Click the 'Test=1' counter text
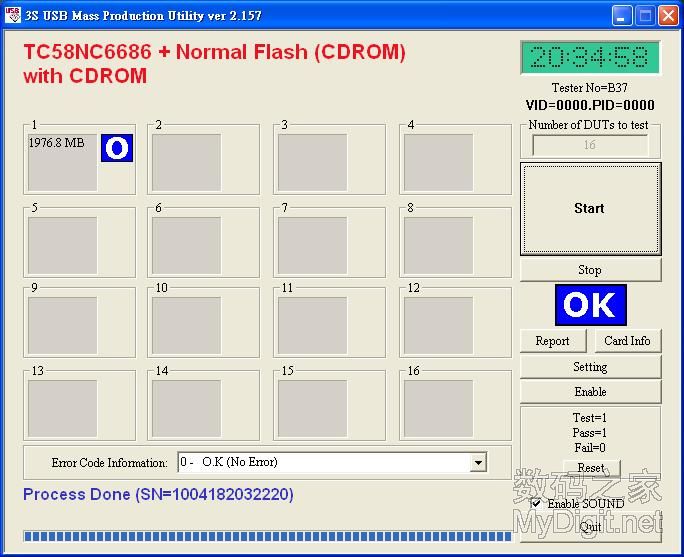Viewport: 684px width, 557px height. coord(590,418)
